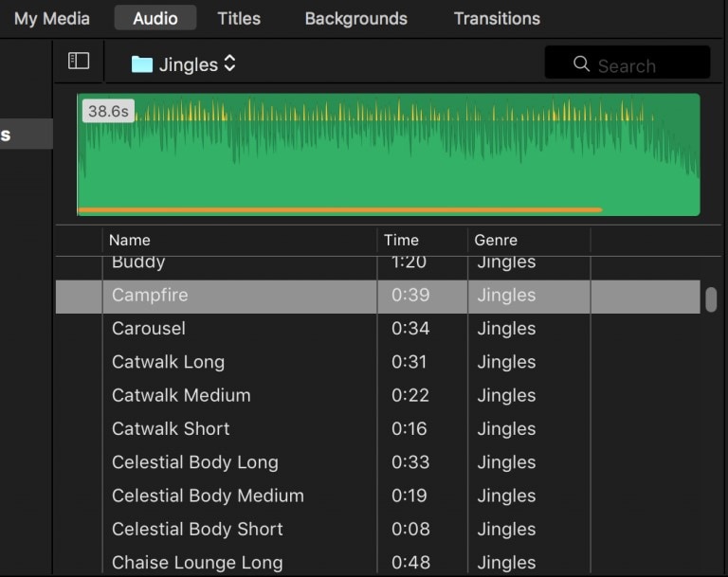Select the Catwalk Medium jingle
Viewport: 728px width, 577px height.
click(x=181, y=395)
